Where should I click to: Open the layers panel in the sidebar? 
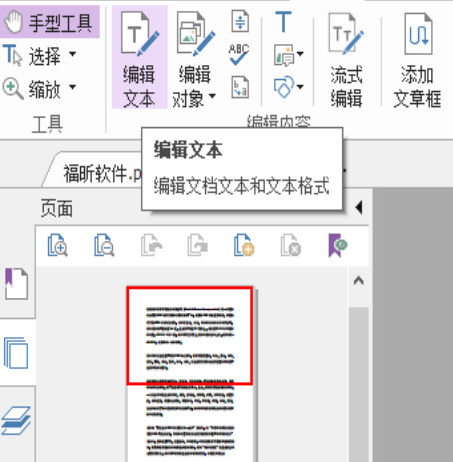pyautogui.click(x=16, y=420)
